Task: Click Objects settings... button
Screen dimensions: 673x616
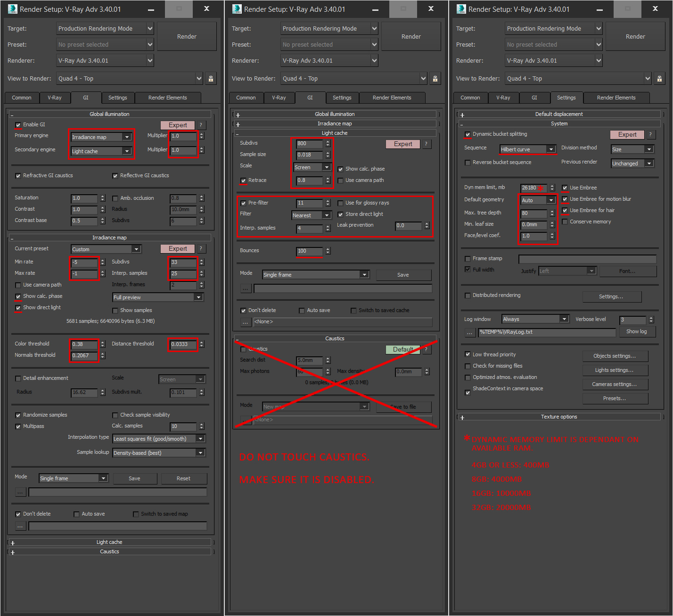Action: tap(615, 356)
